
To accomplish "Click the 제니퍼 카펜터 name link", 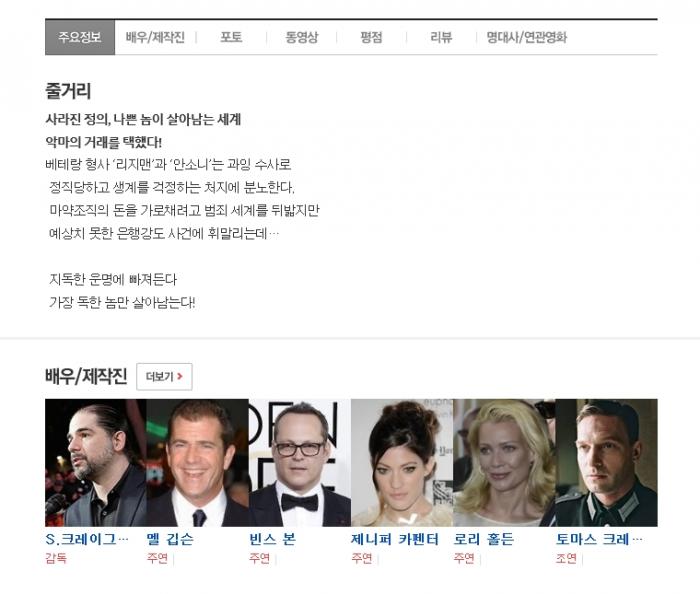I will point(395,539).
